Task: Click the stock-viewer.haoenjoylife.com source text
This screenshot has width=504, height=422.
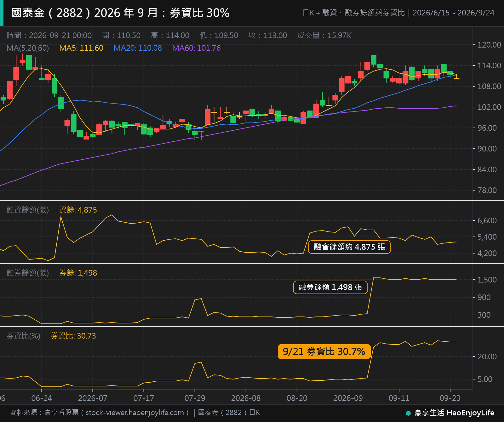Action: [x=135, y=413]
